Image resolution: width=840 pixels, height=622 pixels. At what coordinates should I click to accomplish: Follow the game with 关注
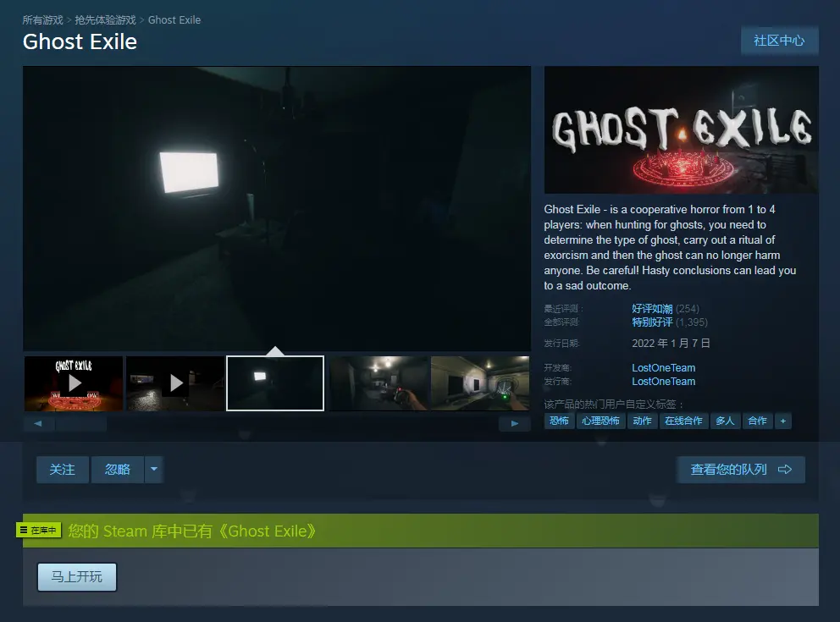pyautogui.click(x=62, y=470)
